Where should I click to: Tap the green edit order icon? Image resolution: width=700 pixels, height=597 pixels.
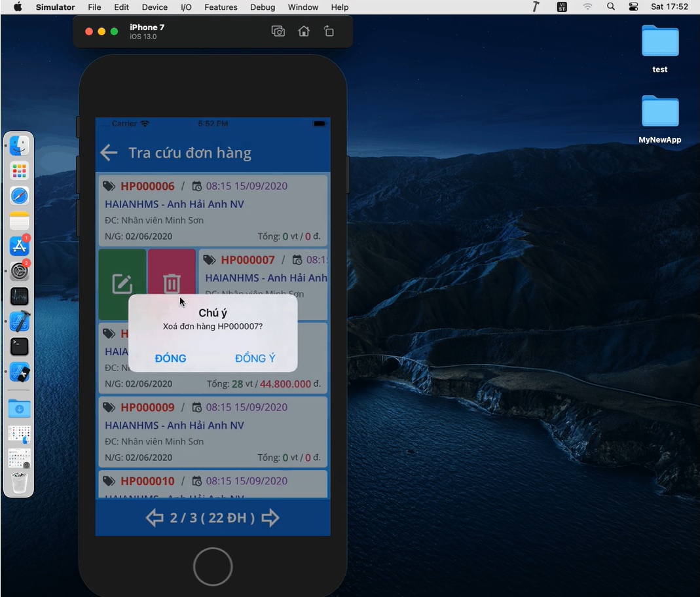click(x=122, y=283)
